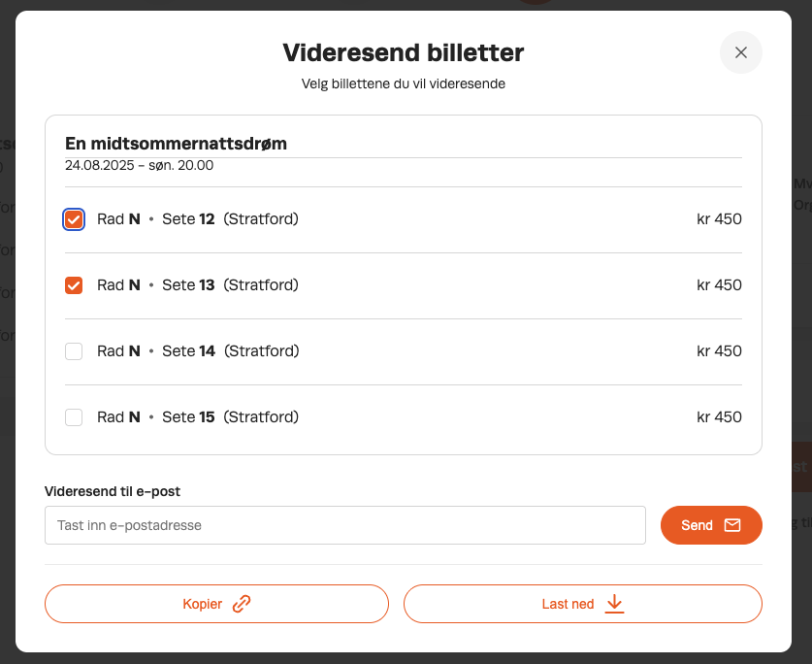
Task: Click the Kopier button label
Action: pos(202,604)
